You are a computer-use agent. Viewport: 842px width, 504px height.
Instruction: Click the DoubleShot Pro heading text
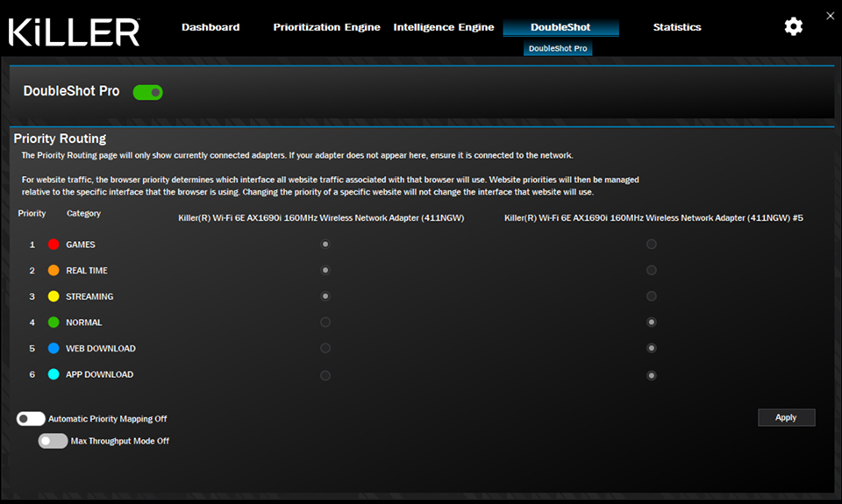point(71,91)
